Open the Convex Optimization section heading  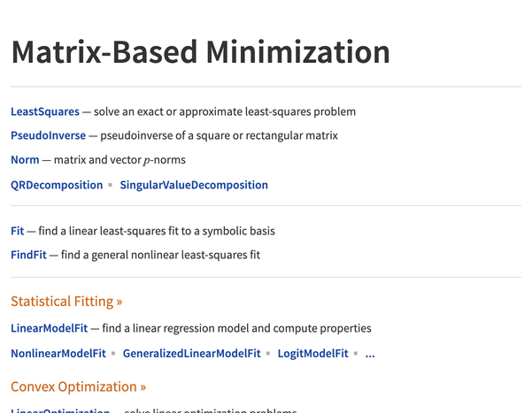point(78,386)
